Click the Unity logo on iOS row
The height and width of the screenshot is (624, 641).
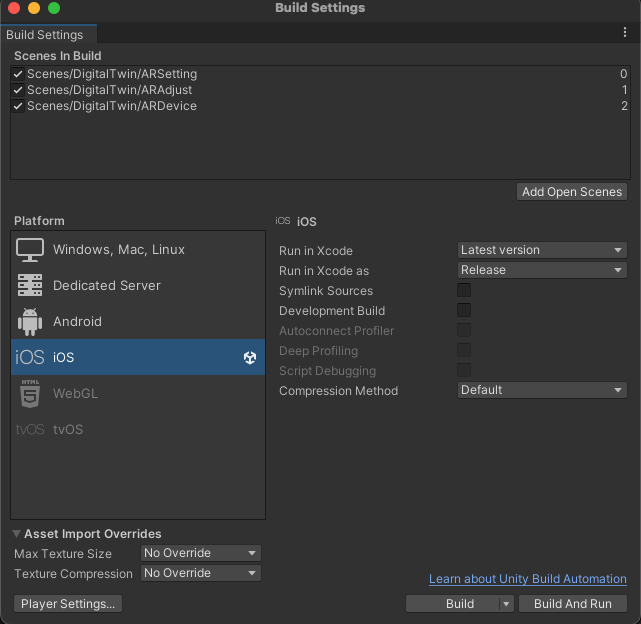250,357
